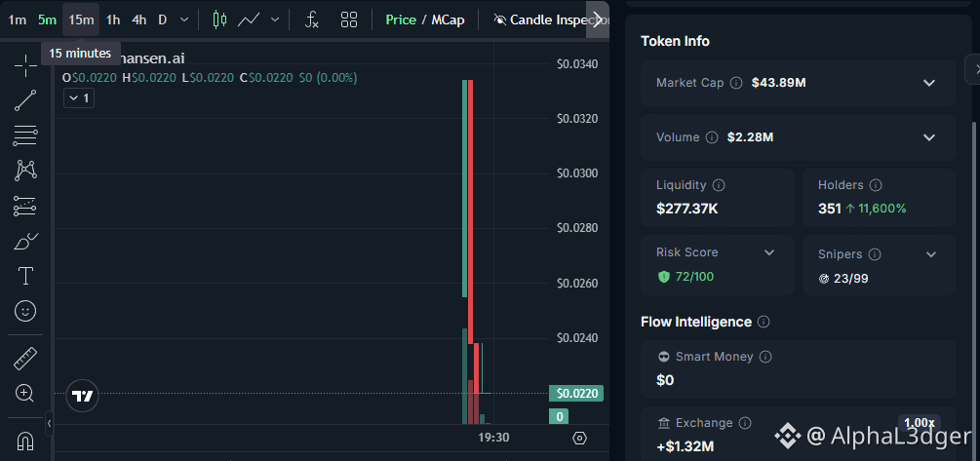Click the 1.00x multiplier badge
This screenshot has width=980, height=461.
tap(919, 423)
